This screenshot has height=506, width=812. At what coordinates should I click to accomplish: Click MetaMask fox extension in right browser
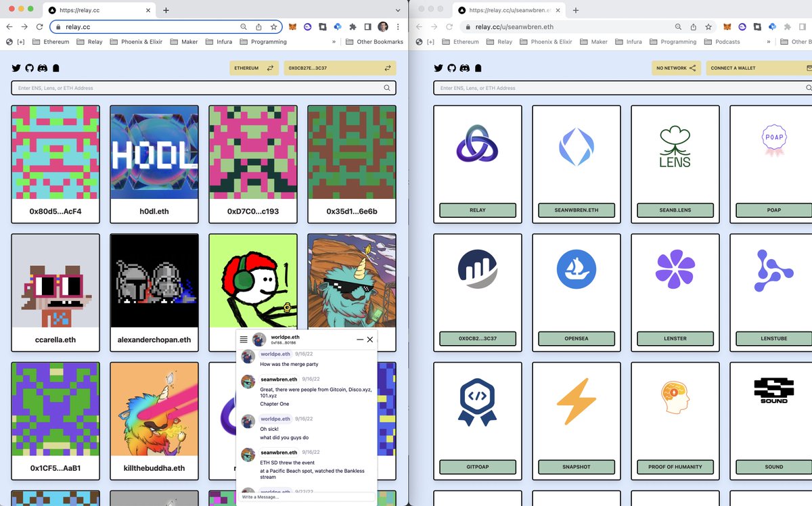(727, 27)
